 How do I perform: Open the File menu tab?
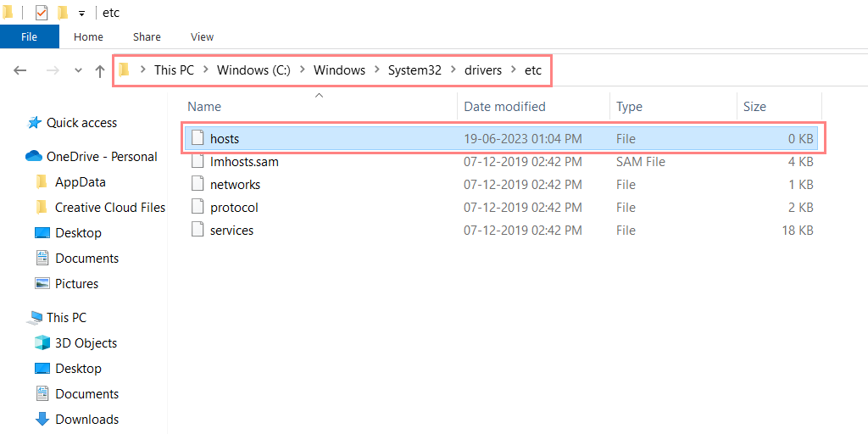click(x=29, y=36)
